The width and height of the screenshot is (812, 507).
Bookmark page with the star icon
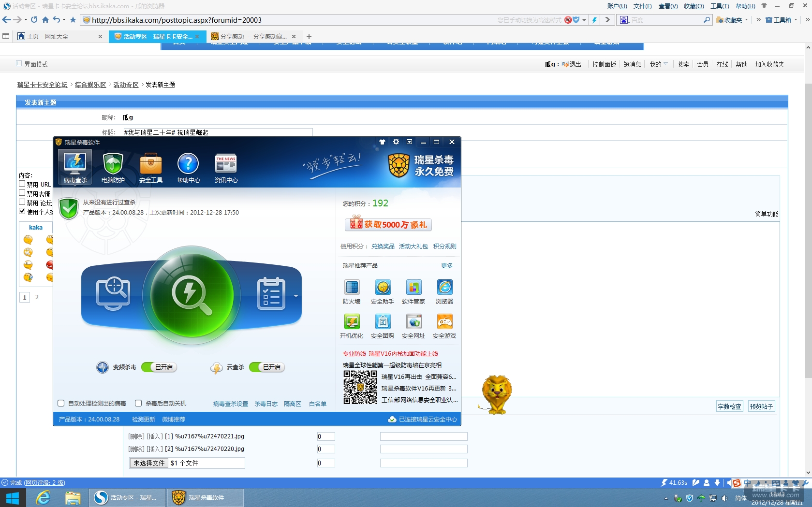click(x=73, y=20)
